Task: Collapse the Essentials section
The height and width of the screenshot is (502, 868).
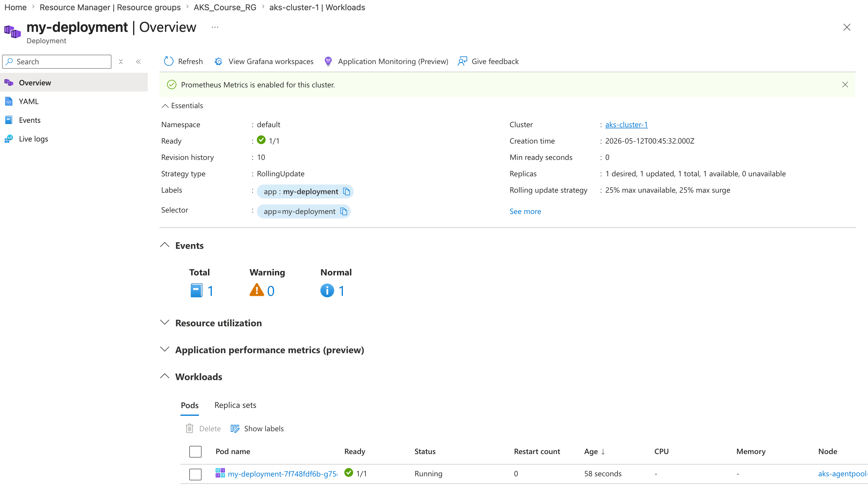Action: pos(165,106)
